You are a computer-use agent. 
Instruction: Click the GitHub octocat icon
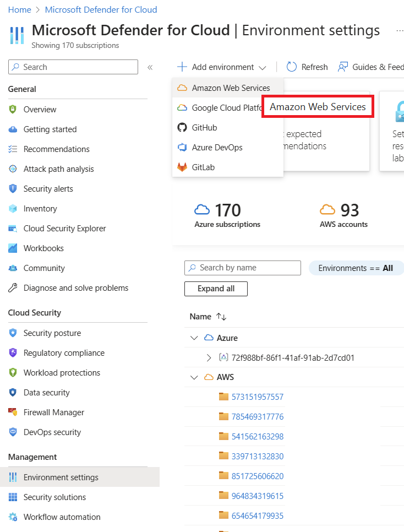[182, 128]
